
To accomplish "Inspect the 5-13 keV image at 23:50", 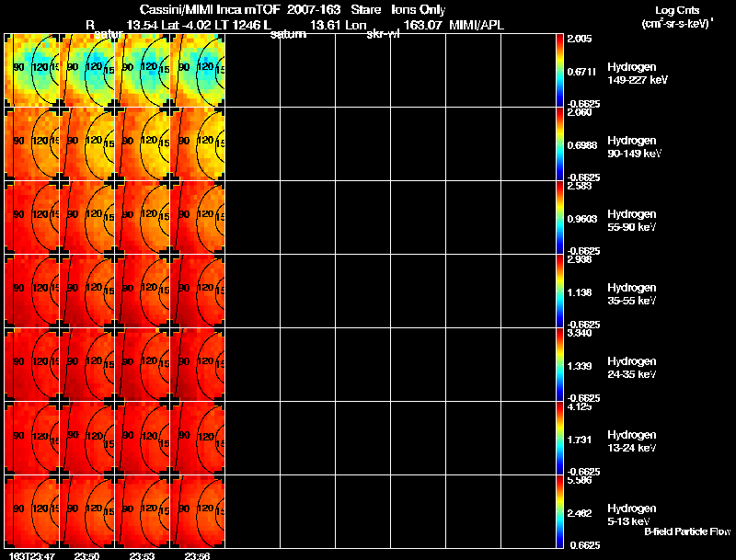I will 87,511.
